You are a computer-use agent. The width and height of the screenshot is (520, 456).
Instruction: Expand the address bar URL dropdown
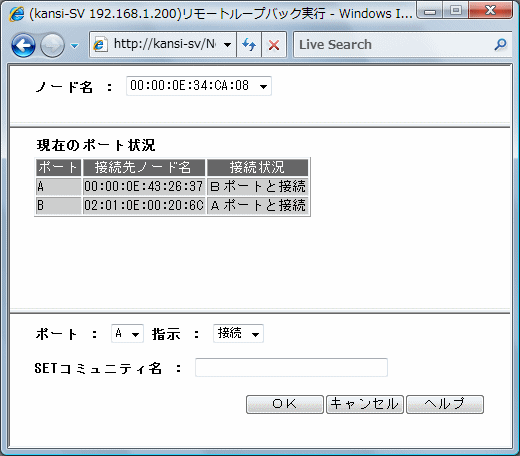[228, 44]
